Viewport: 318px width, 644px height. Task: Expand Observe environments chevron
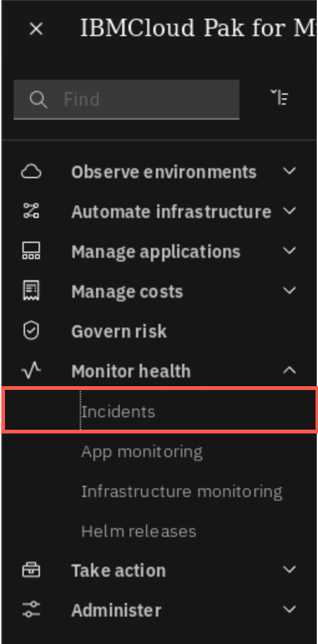tap(289, 171)
